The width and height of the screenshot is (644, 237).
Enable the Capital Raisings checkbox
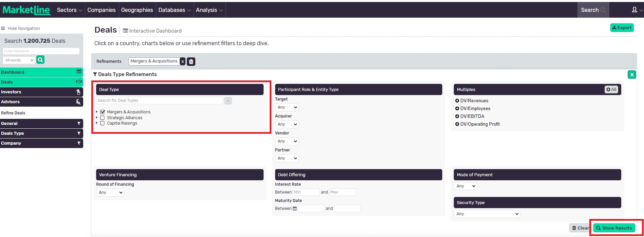coord(102,123)
